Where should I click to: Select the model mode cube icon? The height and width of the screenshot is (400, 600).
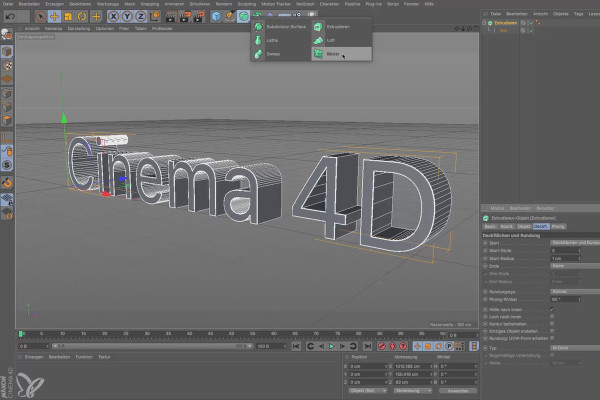click(x=7, y=51)
